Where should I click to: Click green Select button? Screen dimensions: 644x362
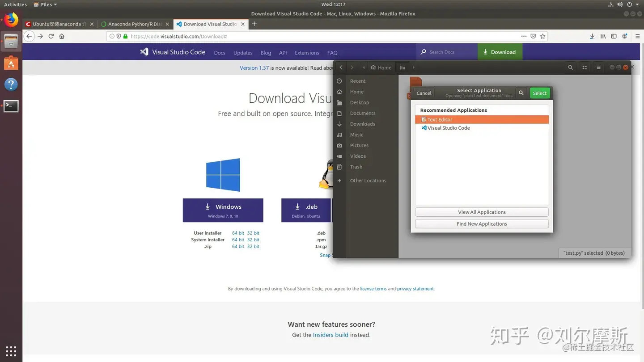pyautogui.click(x=539, y=93)
